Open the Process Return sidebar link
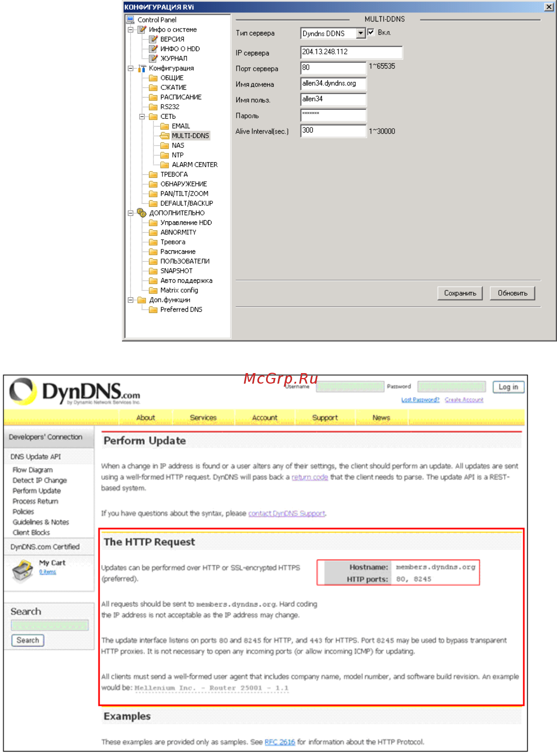Image resolution: width=557 pixels, height=756 pixels. tap(35, 501)
